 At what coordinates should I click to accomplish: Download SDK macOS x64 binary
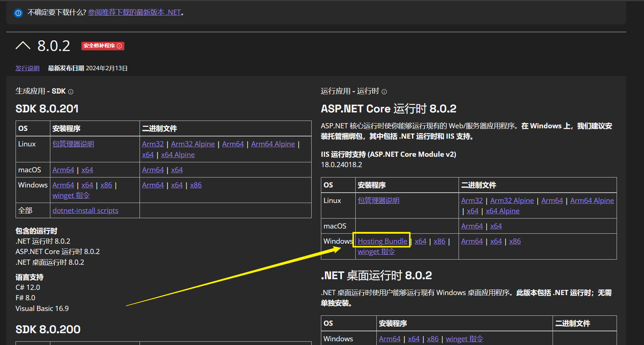click(x=177, y=170)
